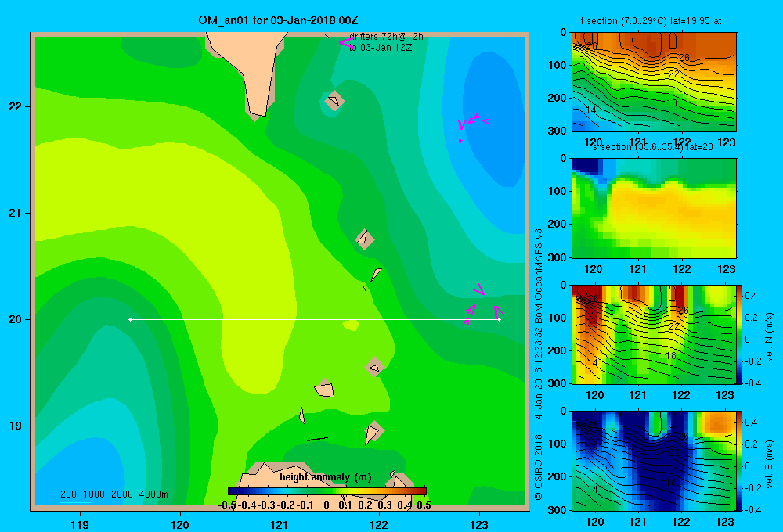Click the west endpoint marker of the white section line

(130, 319)
